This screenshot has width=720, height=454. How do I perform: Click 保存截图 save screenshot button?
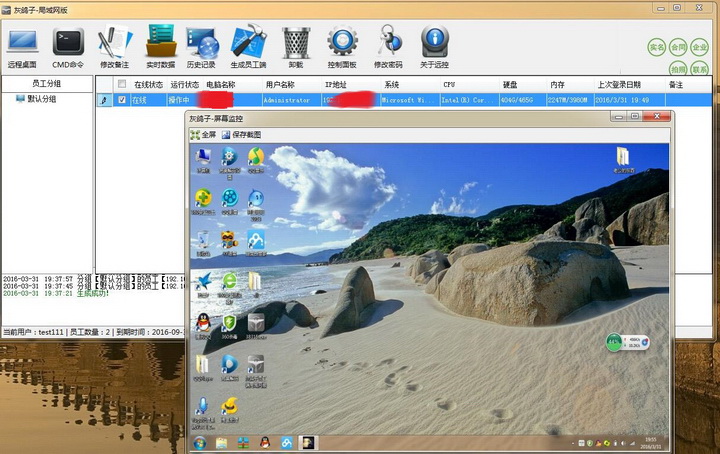(242, 135)
